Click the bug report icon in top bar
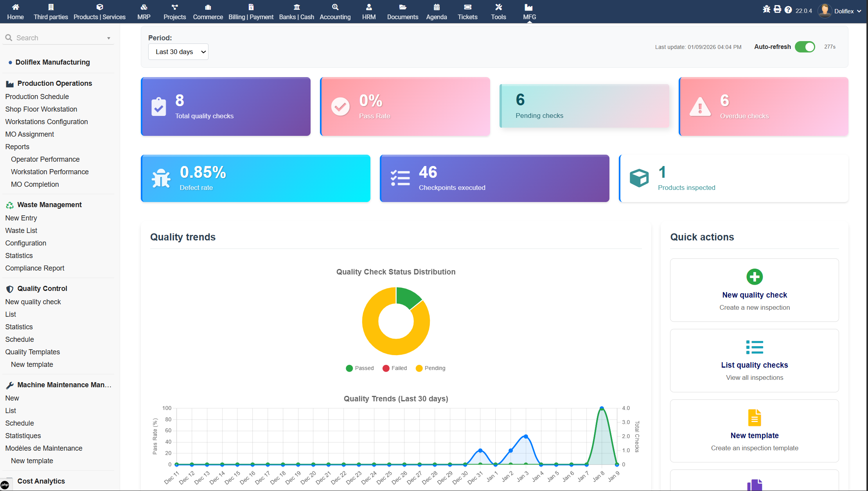The image size is (868, 491). [766, 9]
